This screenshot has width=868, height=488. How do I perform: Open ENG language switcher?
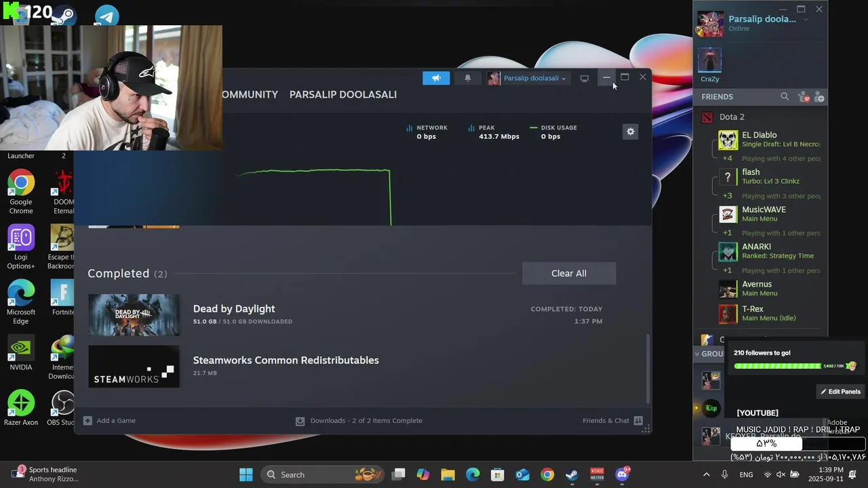[746, 474]
